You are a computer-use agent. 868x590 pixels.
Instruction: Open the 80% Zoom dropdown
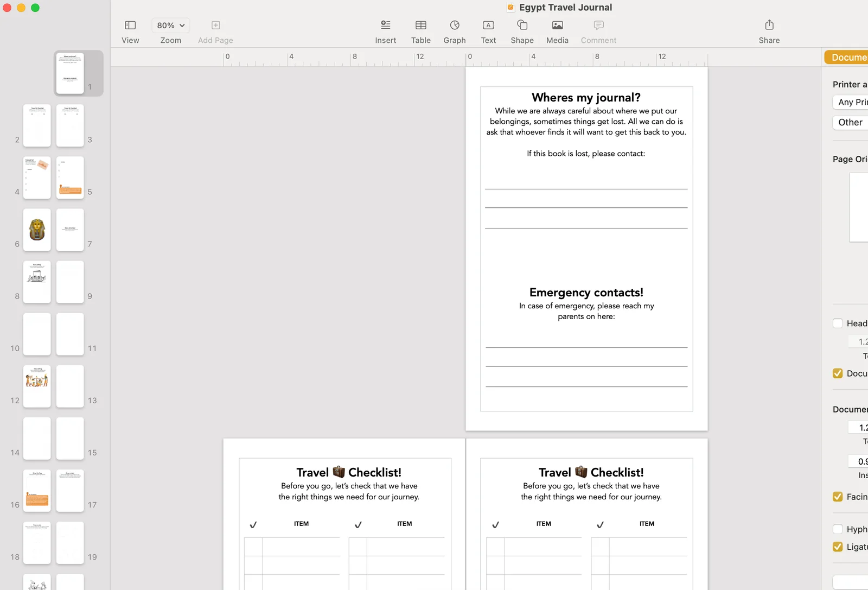170,25
